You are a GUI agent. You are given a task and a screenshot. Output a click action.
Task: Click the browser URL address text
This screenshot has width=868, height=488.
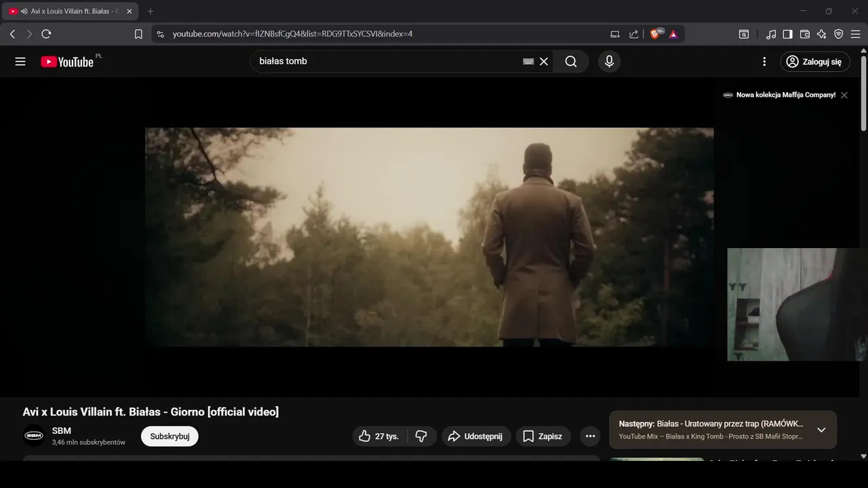292,34
